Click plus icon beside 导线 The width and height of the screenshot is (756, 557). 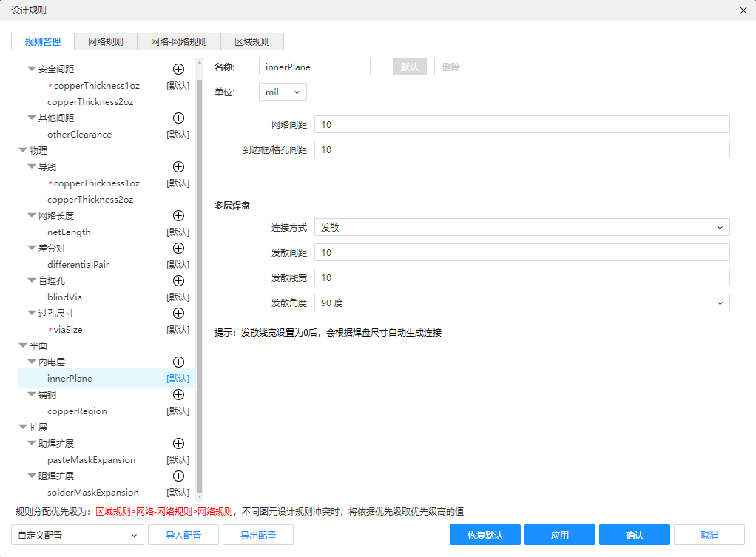[178, 166]
